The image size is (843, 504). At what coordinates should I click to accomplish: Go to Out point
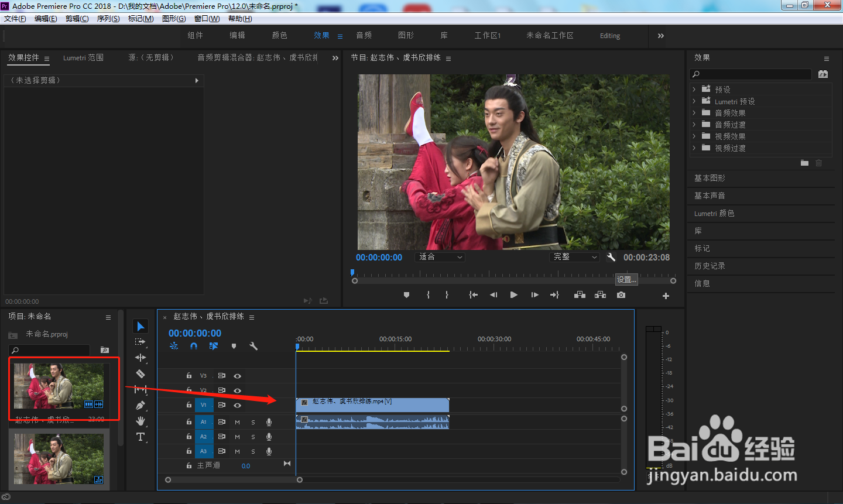coord(554,295)
